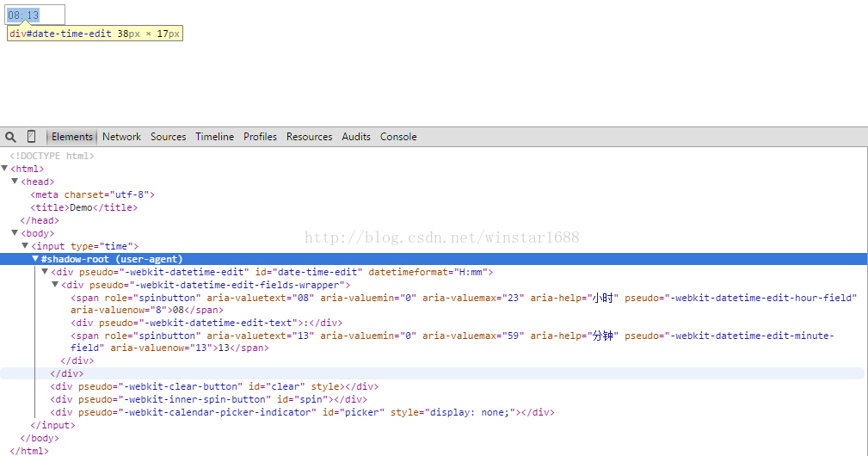This screenshot has height=456, width=868.
Task: Click the aria-valuemax="23" attribute
Action: click(474, 298)
